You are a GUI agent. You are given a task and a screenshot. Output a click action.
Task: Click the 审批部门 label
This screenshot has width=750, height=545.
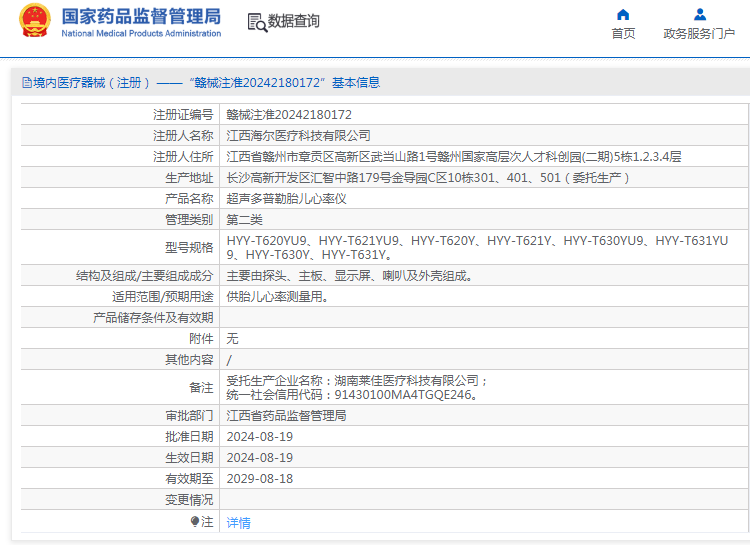coord(189,416)
